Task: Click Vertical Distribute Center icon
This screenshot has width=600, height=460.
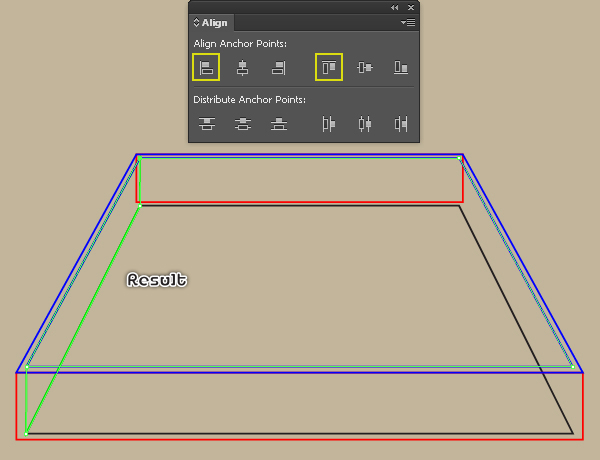Action: point(243,124)
